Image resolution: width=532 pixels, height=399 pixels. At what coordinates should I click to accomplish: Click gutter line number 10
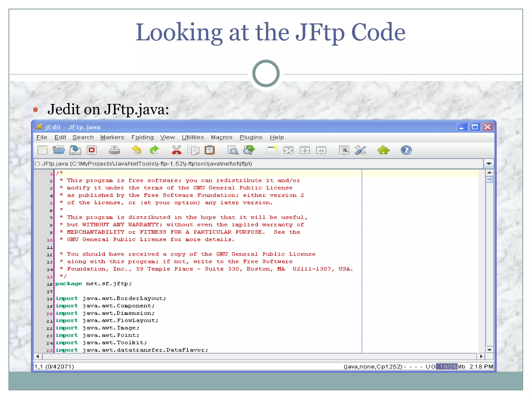(50, 240)
